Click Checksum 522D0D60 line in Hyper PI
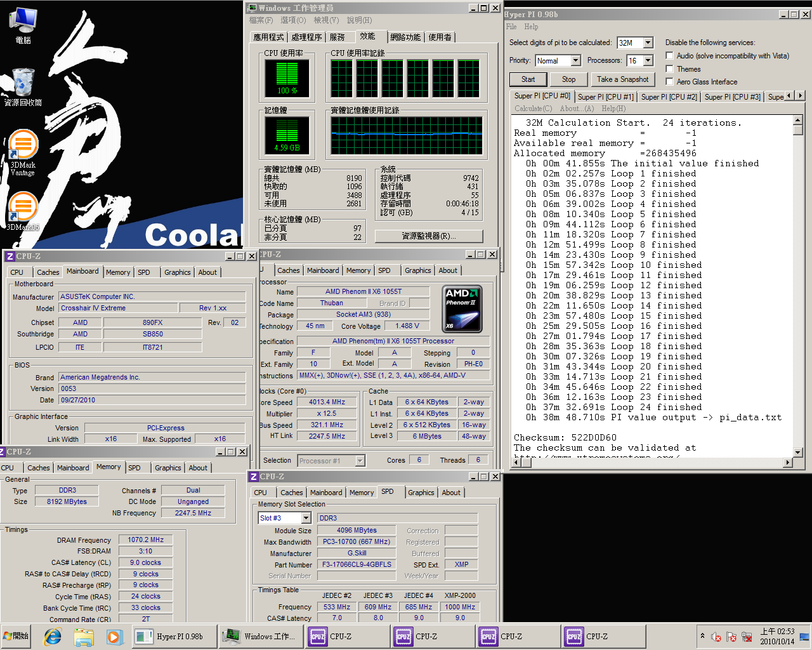The image size is (812, 650). [565, 437]
